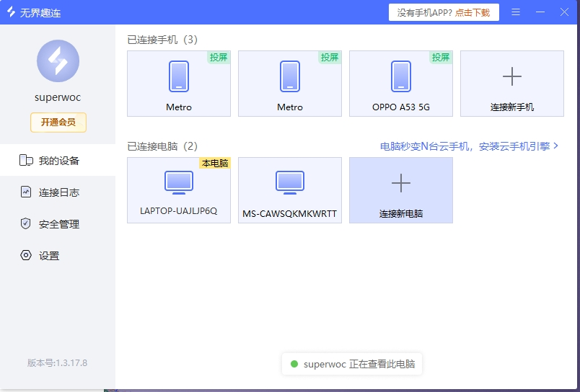Click the LAPTOP-UAJLJP6Q monitor icon
This screenshot has height=392, width=580.
pos(179,182)
